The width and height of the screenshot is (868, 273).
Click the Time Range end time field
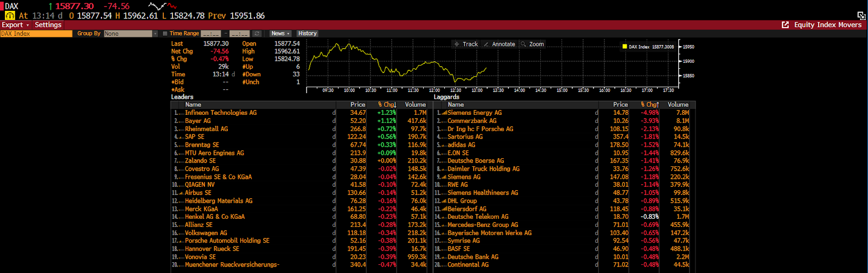pos(239,34)
